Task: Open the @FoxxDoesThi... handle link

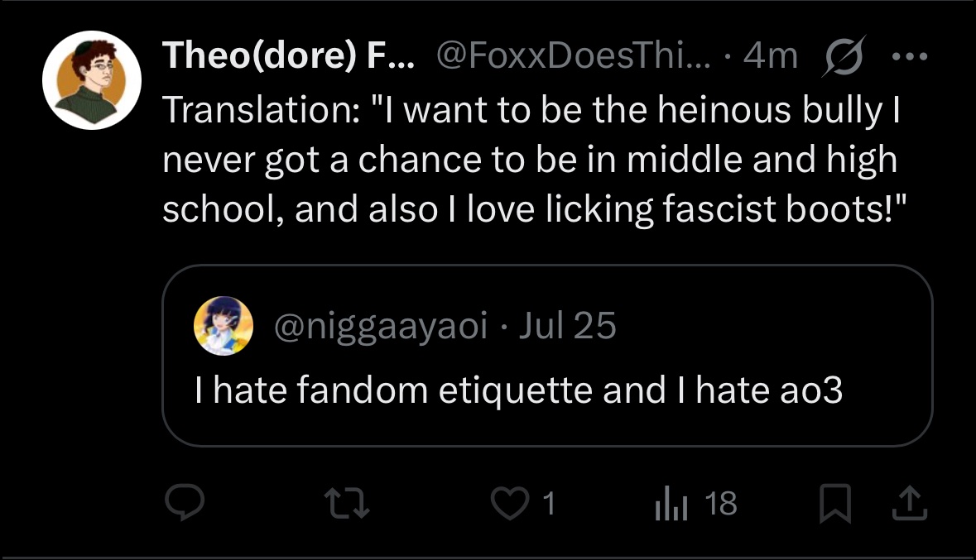Action: 574,55
